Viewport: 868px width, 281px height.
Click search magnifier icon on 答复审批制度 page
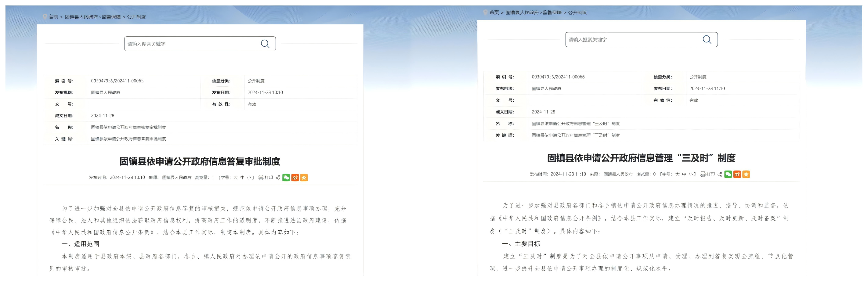pos(265,44)
